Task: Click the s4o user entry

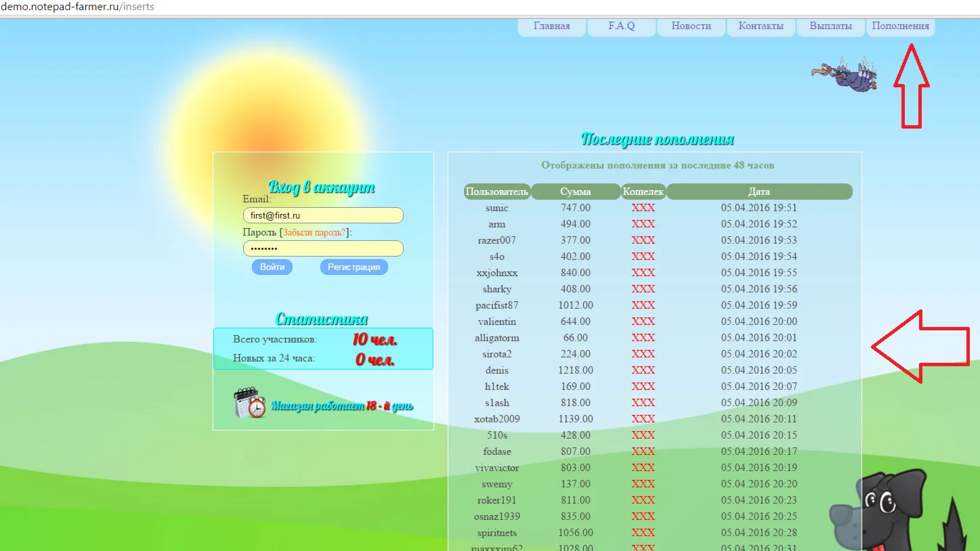Action: pos(497,257)
